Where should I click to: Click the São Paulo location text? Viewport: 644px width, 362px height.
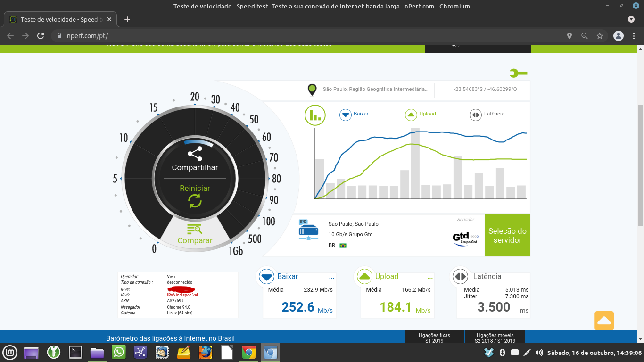(x=376, y=89)
